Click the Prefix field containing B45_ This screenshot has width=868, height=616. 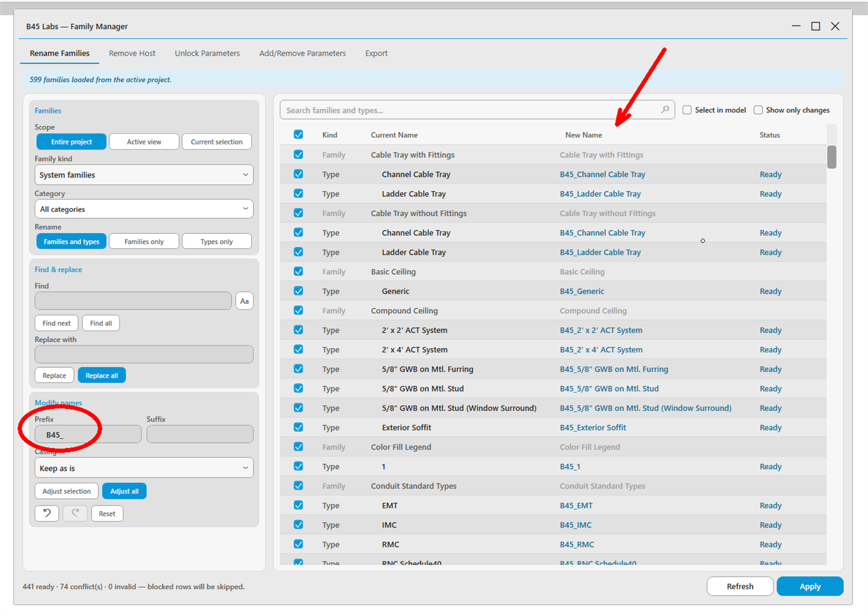pos(88,434)
